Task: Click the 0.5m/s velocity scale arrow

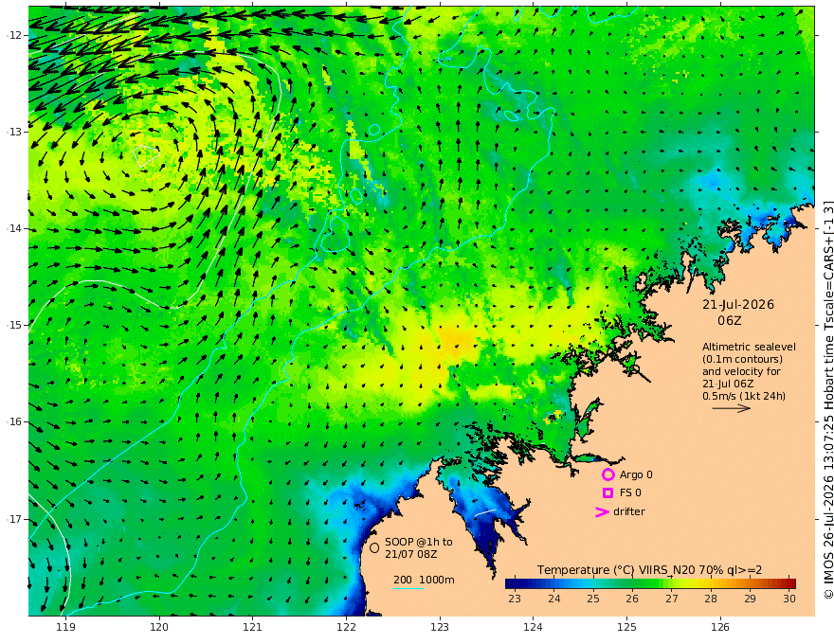Action: point(732,408)
